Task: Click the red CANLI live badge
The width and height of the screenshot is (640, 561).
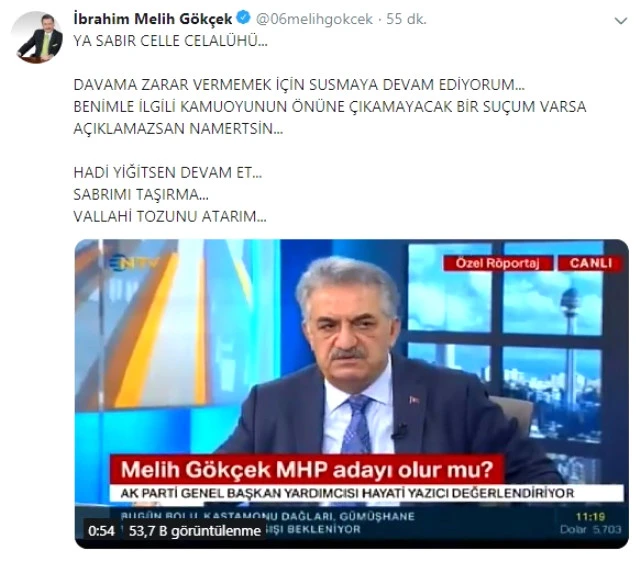Action: [x=590, y=263]
